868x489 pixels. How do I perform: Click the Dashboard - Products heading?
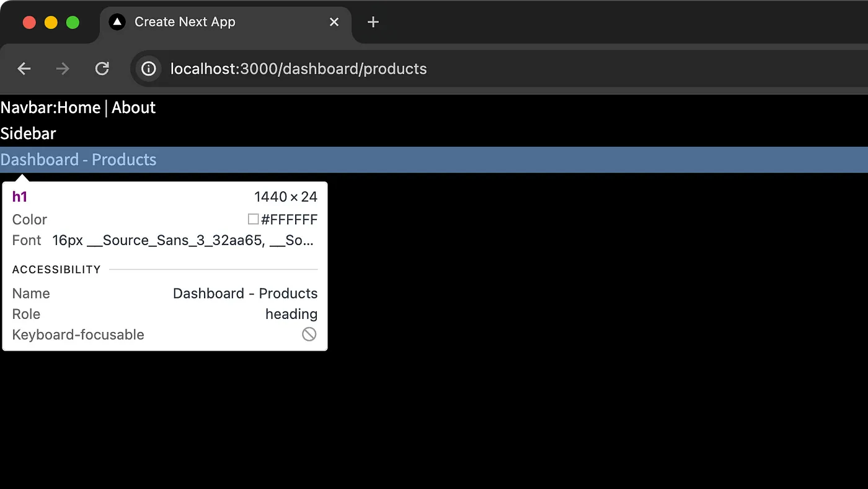(x=78, y=159)
